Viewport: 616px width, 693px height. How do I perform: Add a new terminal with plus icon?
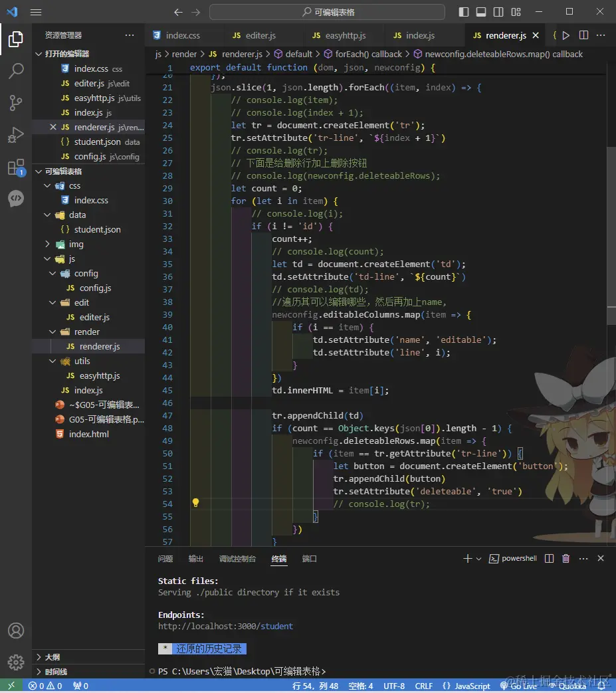[x=467, y=559]
